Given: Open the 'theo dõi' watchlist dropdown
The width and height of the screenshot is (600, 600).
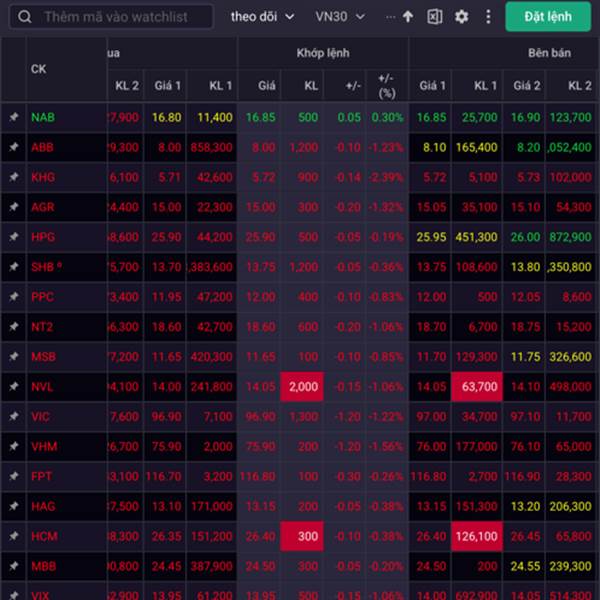Looking at the screenshot, I should (262, 17).
